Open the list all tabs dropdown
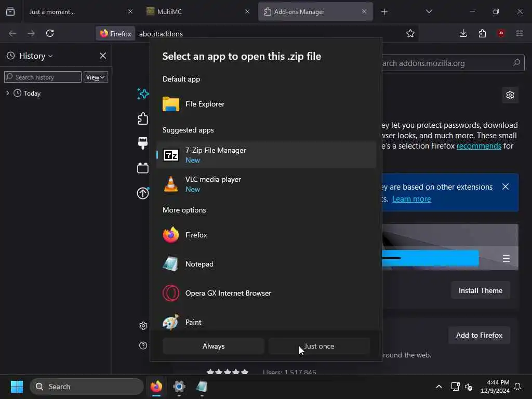The height and width of the screenshot is (399, 532). click(x=429, y=11)
